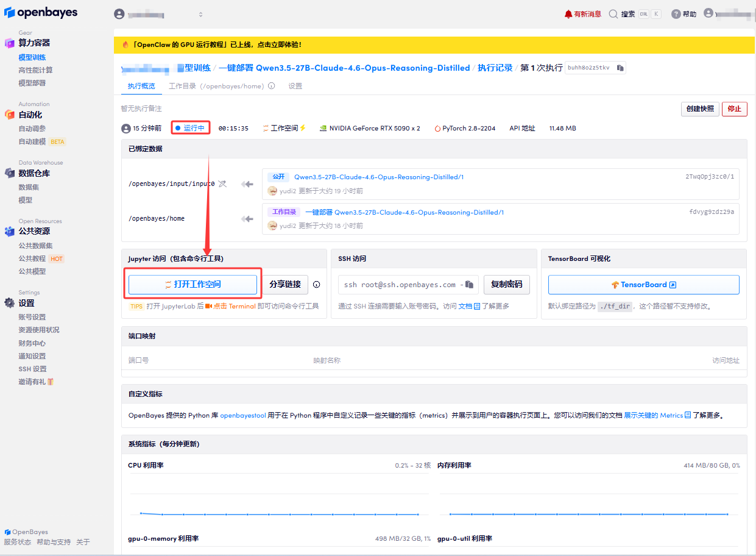Viewport: 756px width, 556px height.
Task: Click the user avatar beside 15 分钟前
Action: coord(126,128)
